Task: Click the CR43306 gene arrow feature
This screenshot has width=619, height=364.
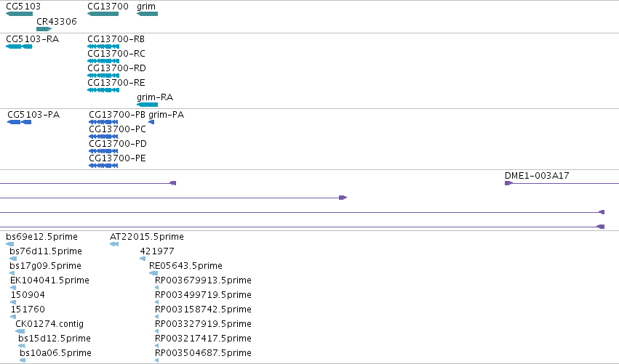Action: tap(44, 29)
